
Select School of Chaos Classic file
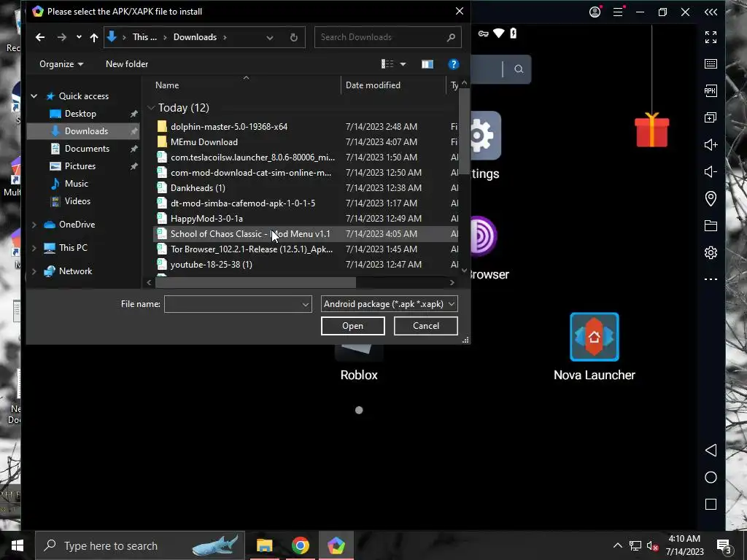pyautogui.click(x=305, y=234)
